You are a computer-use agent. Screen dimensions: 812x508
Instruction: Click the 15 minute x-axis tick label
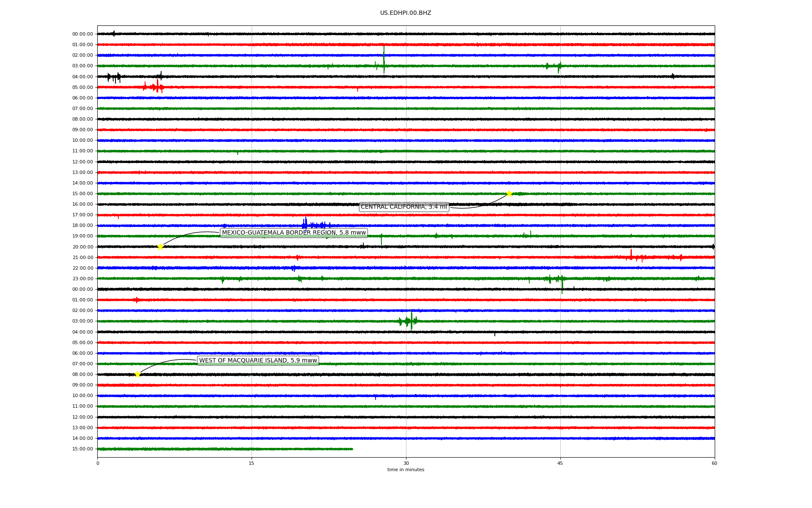[252, 463]
